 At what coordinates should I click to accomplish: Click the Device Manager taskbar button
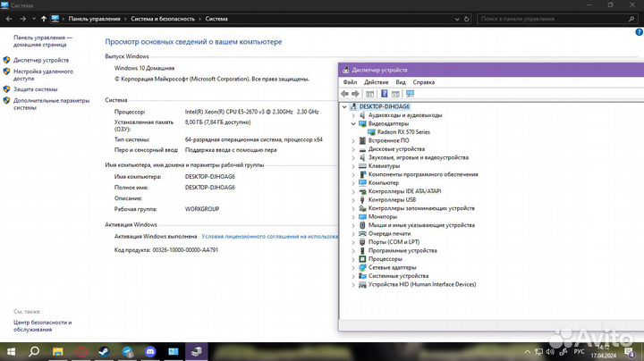click(x=196, y=351)
